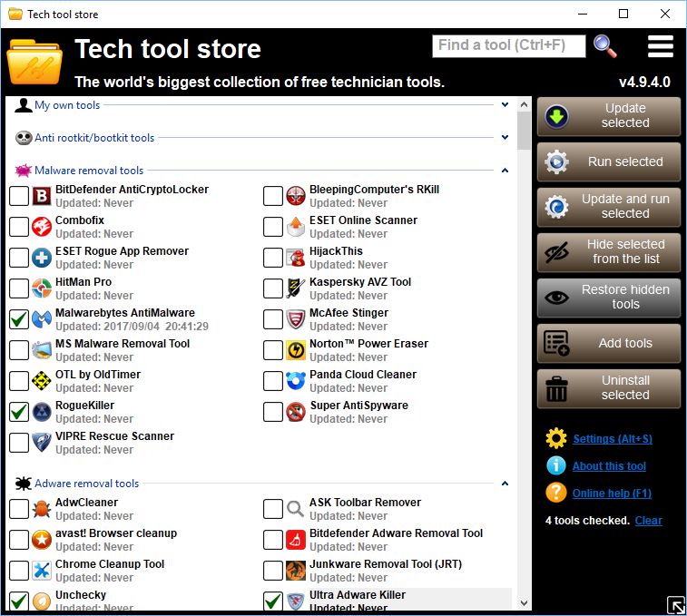
Task: Check the BitDefender AntiCryptoLocker checkbox
Action: pyautogui.click(x=19, y=196)
